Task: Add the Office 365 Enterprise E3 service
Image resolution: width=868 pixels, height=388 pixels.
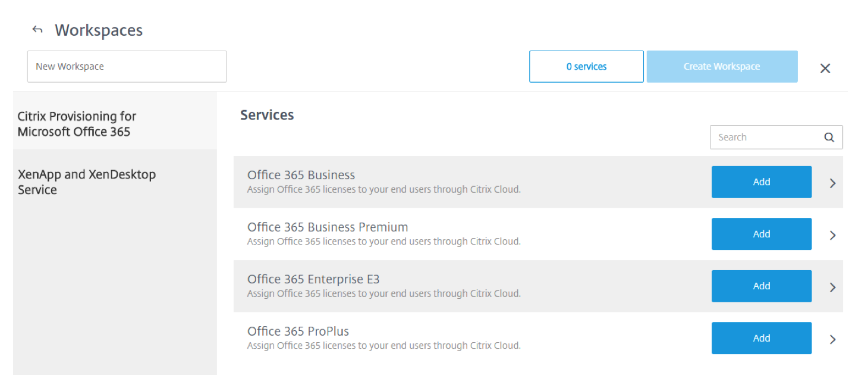Action: [x=761, y=286]
